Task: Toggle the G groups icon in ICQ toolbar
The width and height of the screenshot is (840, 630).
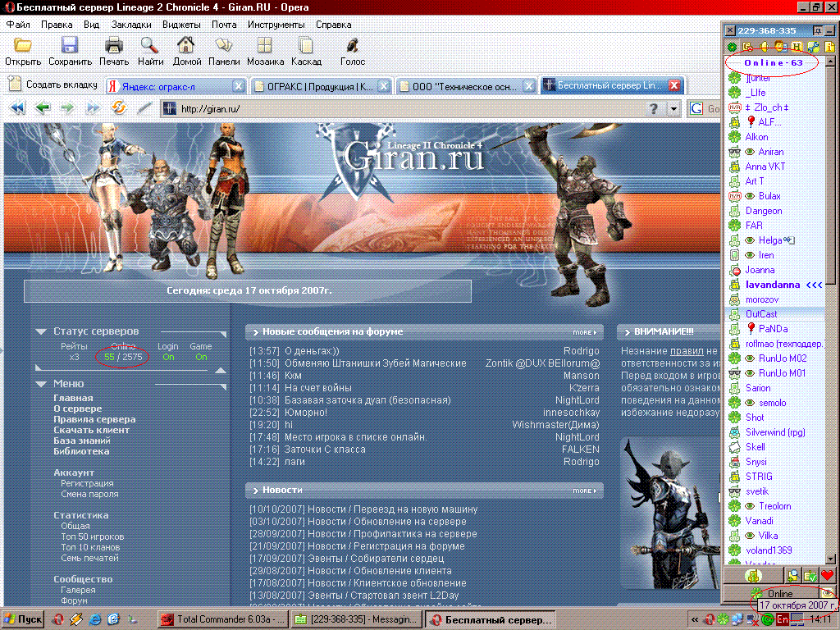Action: [748, 47]
